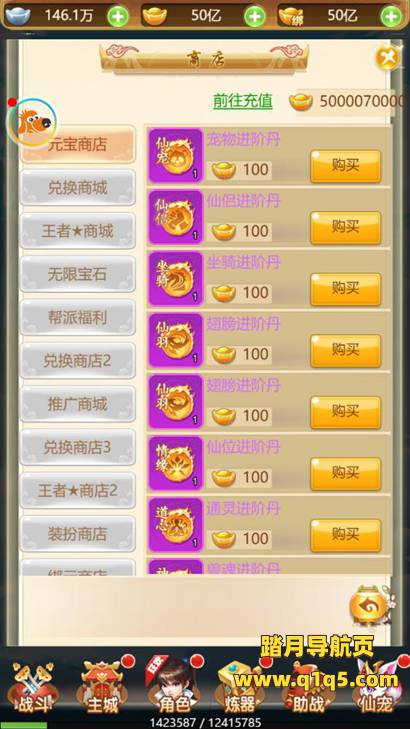
Task: Open the 角色 character icon
Action: (x=172, y=687)
